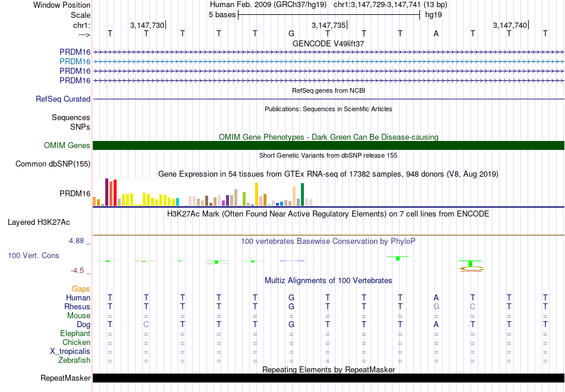The width and height of the screenshot is (565, 392).
Task: Click the G base in the chr1 sequence ruler
Action: pos(291,33)
